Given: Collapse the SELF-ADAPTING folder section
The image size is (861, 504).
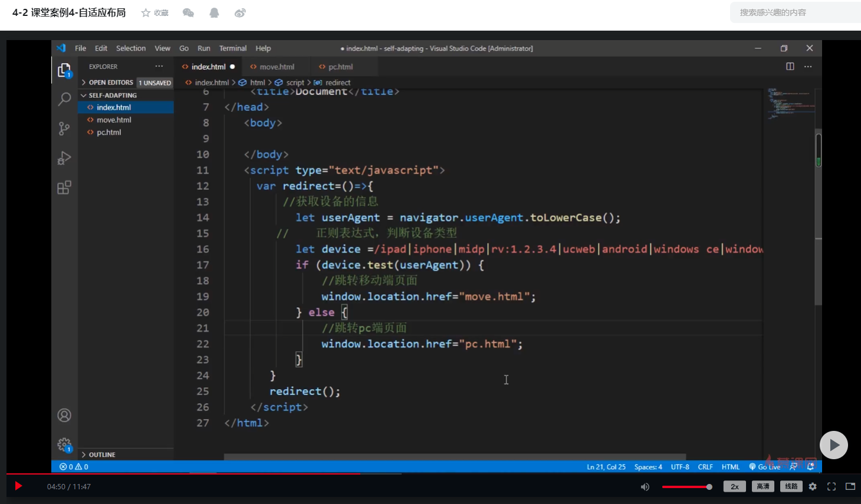Looking at the screenshot, I should coord(112,95).
